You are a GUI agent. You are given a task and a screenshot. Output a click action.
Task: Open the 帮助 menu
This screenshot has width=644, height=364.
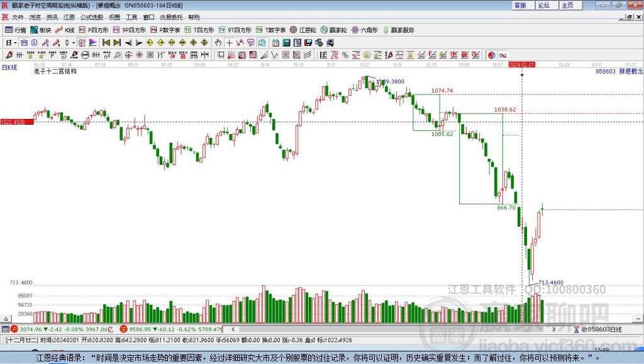(194, 17)
